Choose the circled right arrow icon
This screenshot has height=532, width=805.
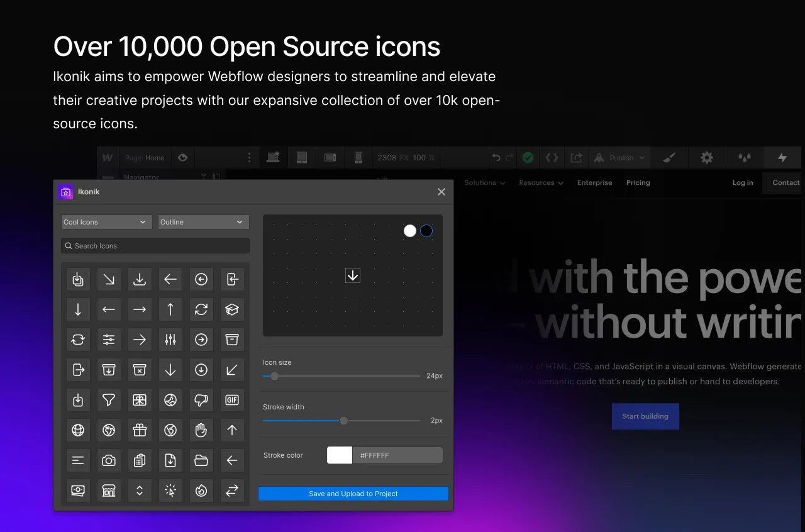point(201,340)
